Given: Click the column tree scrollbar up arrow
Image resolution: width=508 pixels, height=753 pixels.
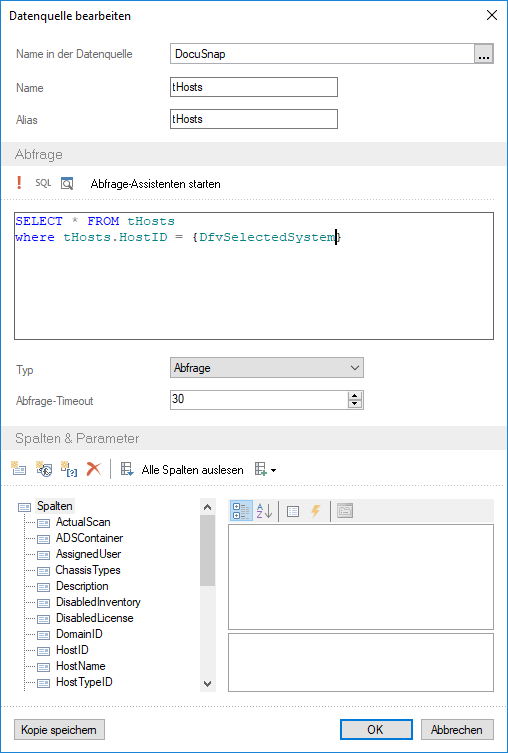Looking at the screenshot, I should click(207, 507).
